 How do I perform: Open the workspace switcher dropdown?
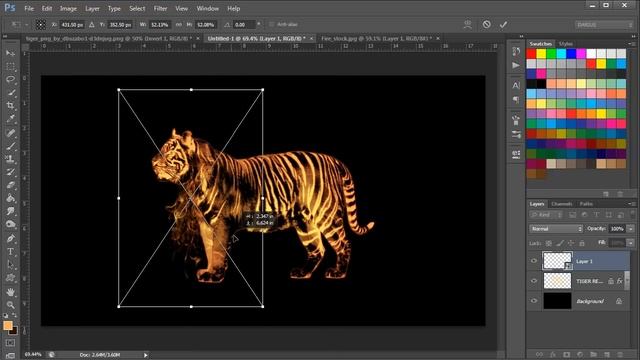pyautogui.click(x=604, y=25)
